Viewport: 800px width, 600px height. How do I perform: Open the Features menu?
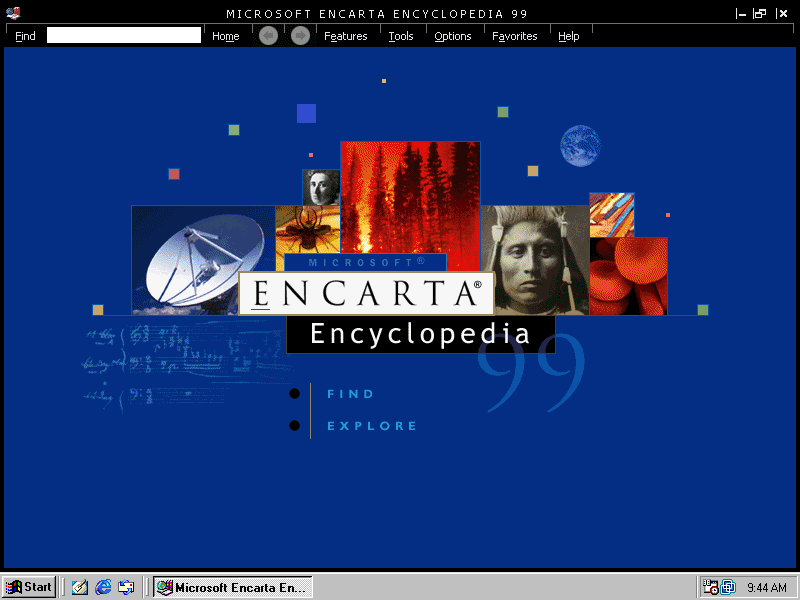point(345,35)
